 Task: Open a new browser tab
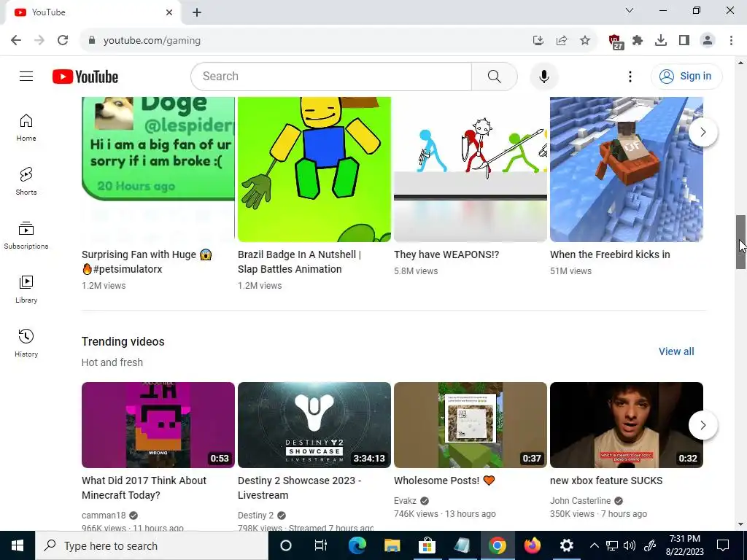(197, 12)
